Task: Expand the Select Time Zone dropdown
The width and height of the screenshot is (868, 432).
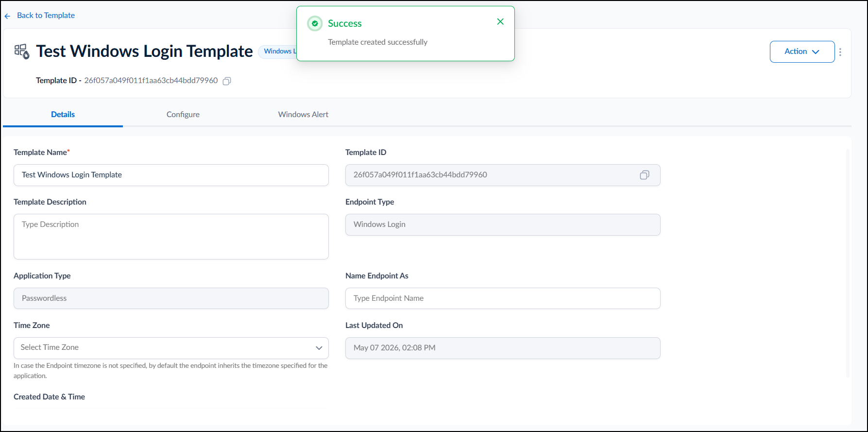Action: click(171, 348)
